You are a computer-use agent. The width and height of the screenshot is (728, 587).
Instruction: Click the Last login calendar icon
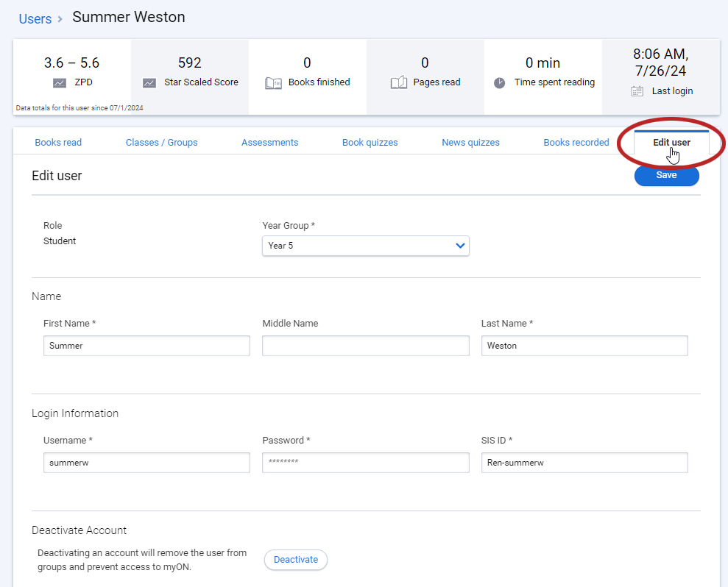(637, 91)
